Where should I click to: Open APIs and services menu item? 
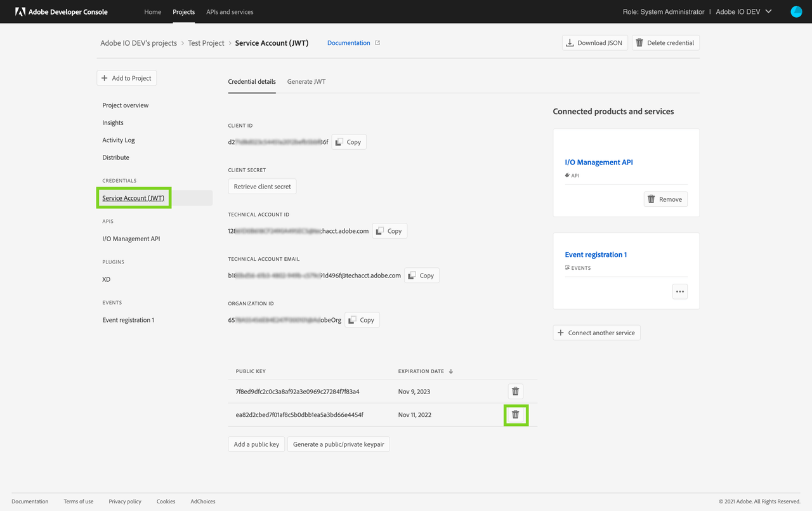230,11
